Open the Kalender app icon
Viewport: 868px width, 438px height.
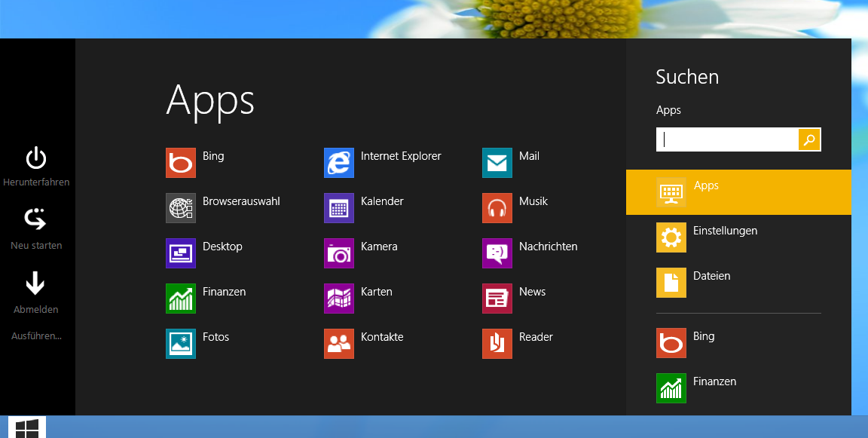pos(339,208)
